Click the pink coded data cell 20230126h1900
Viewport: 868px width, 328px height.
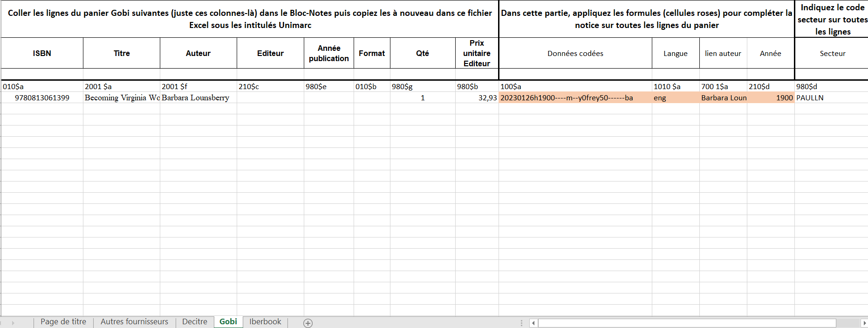(575, 98)
